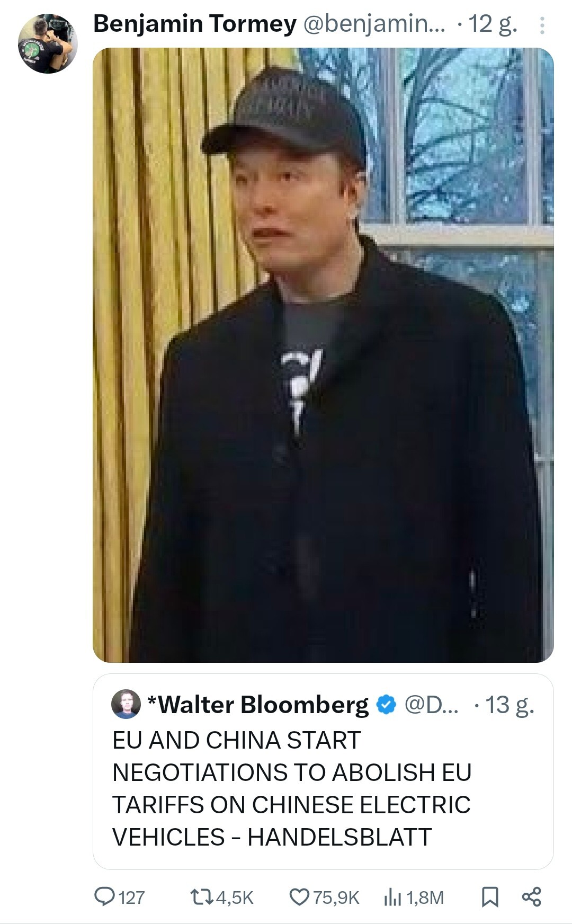Click the reply speech bubble icon

point(102,896)
